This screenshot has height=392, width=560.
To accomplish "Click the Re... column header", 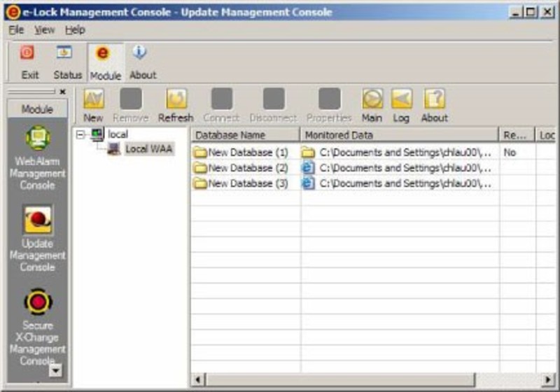I will click(517, 135).
